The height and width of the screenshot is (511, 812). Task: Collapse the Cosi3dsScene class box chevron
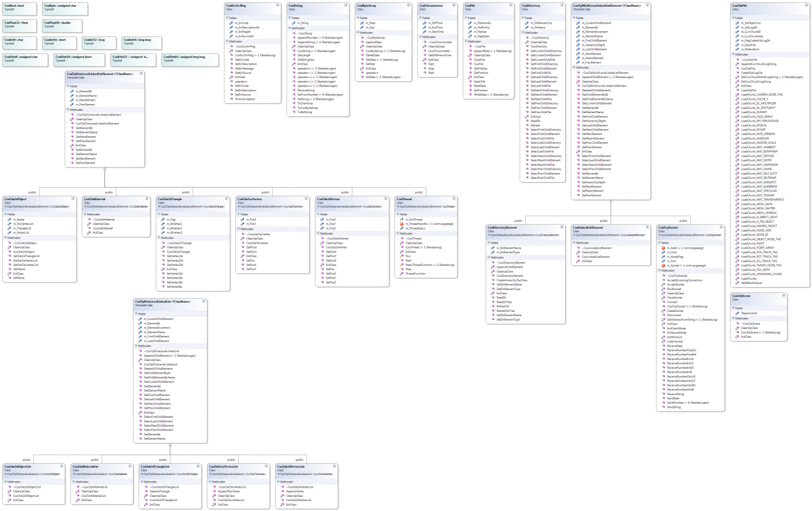point(784,295)
